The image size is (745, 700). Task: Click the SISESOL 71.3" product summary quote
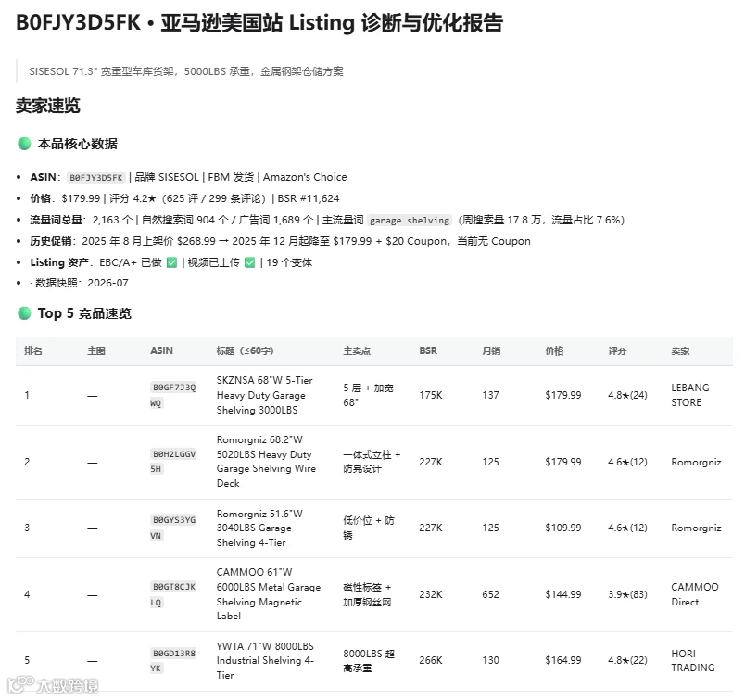point(185,71)
